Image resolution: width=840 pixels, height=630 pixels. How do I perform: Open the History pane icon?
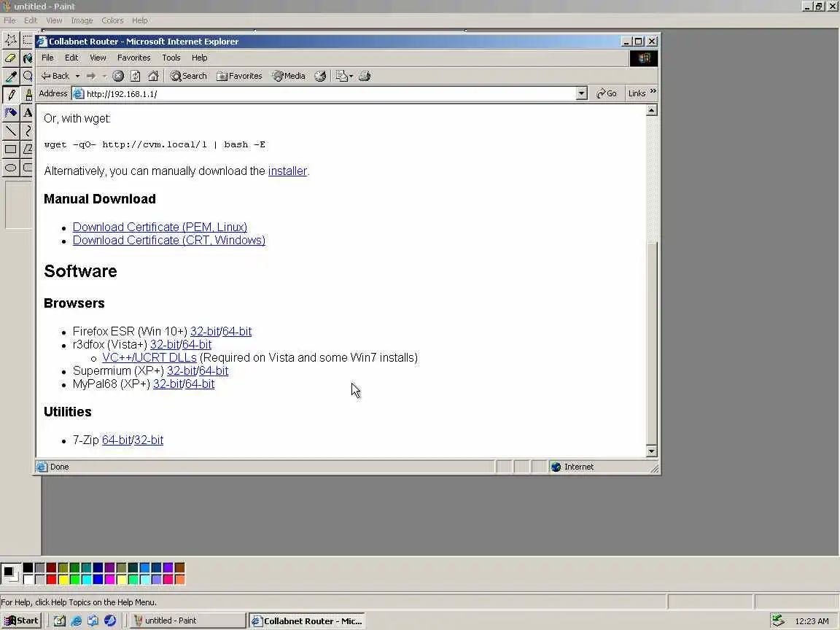coord(320,76)
